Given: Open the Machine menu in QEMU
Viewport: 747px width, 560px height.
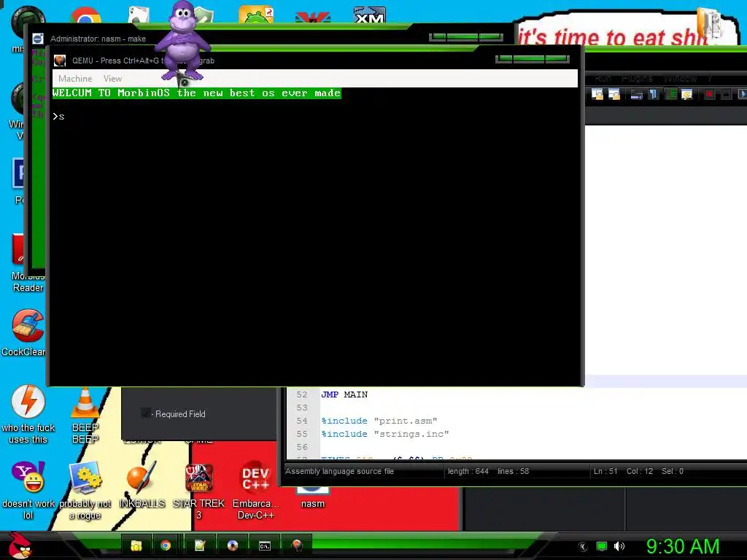Looking at the screenshot, I should point(75,79).
